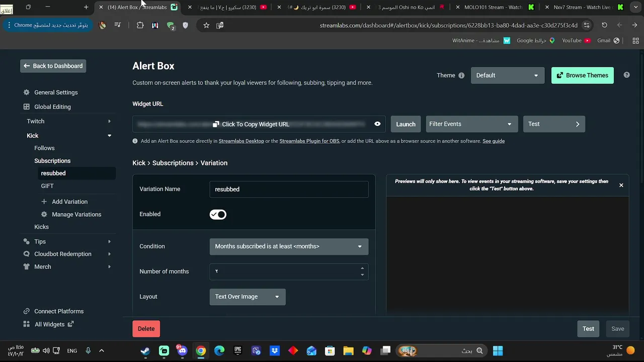644x362 pixels.
Task: Click the Merch shirt icon
Action: 27,266
